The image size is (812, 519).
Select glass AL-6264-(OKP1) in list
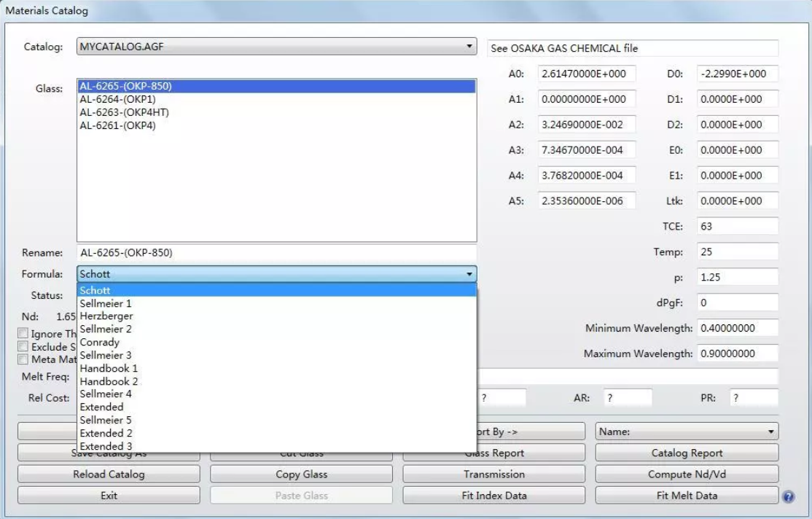[117, 99]
